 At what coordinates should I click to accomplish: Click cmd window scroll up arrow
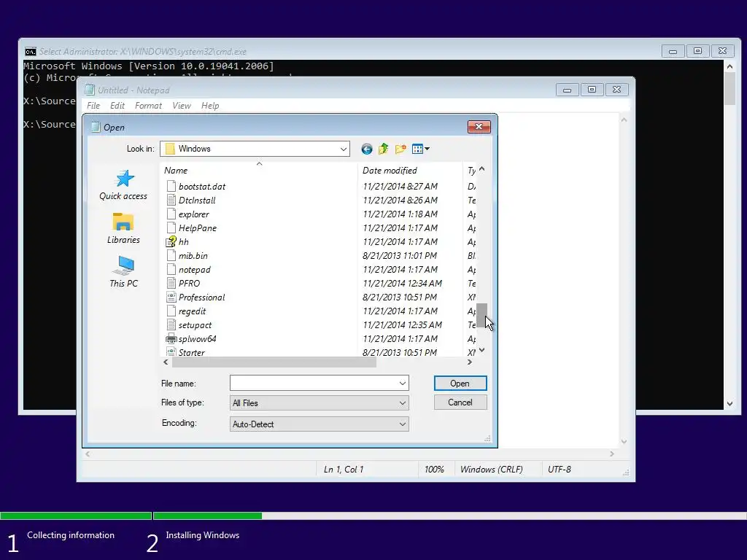[x=729, y=66]
